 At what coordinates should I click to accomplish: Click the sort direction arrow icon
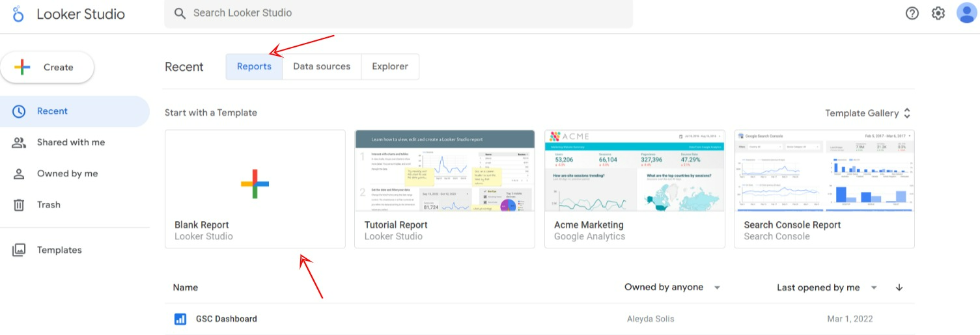(x=899, y=288)
